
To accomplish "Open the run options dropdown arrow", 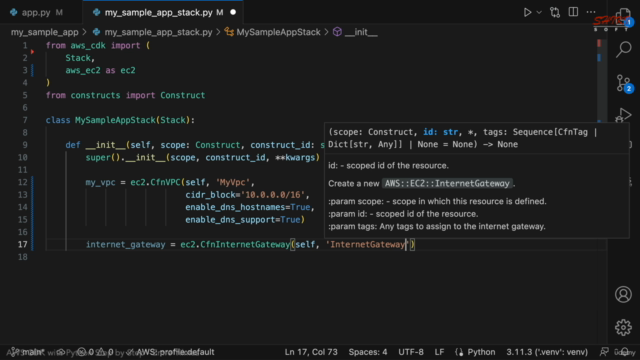I will [539, 12].
